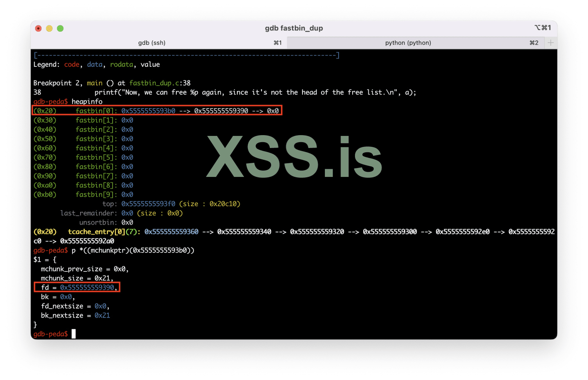Click the top chunk address 0x5555555593f0
Viewport: 588px width, 380px height.
tap(148, 204)
